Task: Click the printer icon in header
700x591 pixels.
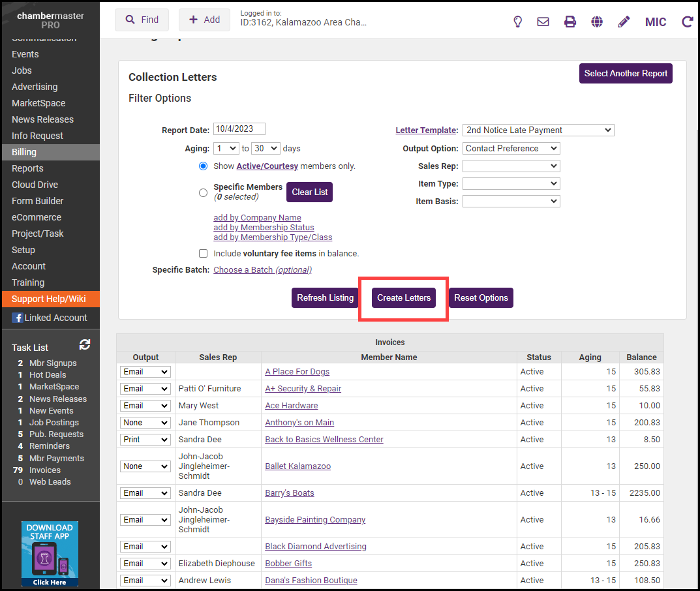Action: click(x=570, y=22)
